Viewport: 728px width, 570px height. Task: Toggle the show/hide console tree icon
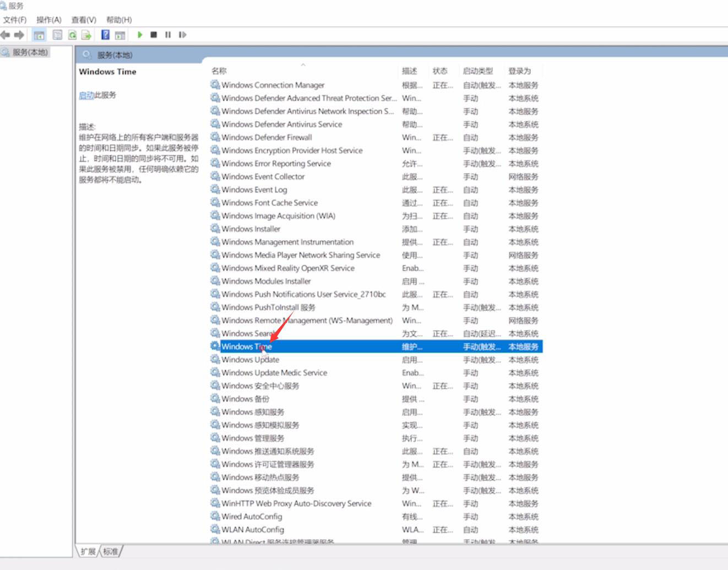39,35
